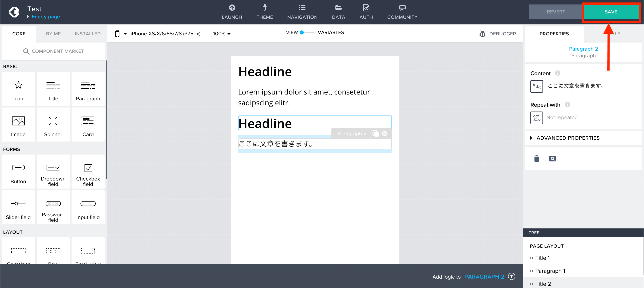644x288 pixels.
Task: Click the Content text input field
Action: click(591, 86)
